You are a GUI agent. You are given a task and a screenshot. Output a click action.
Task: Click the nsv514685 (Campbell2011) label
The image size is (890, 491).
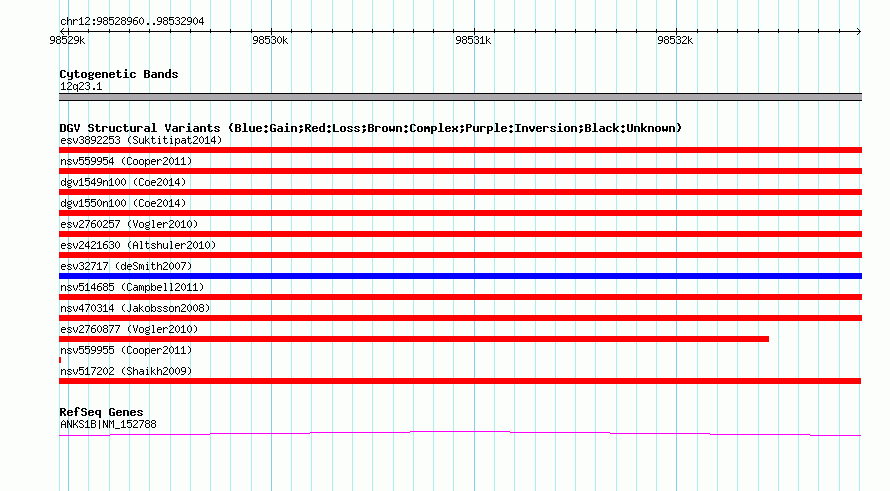click(x=132, y=287)
